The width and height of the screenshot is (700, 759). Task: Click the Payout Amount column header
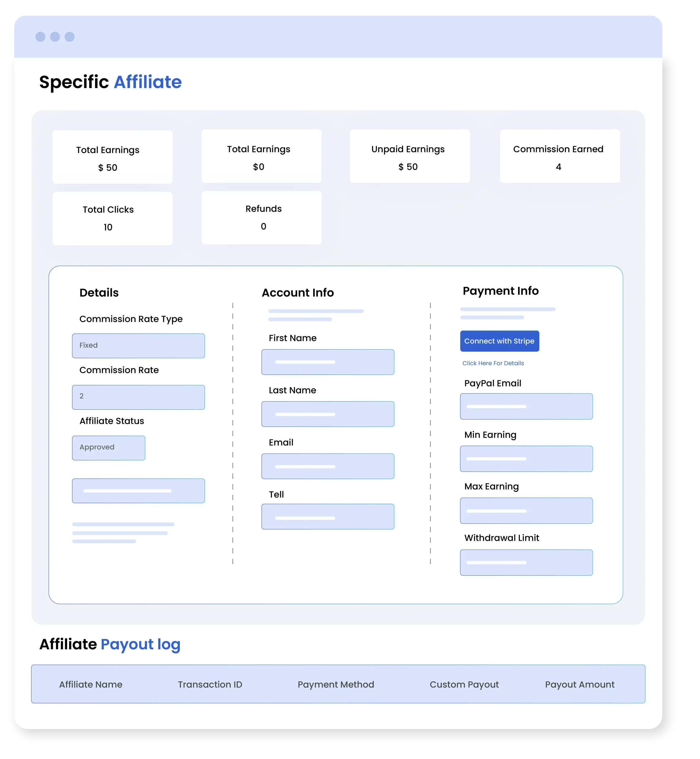pos(579,684)
